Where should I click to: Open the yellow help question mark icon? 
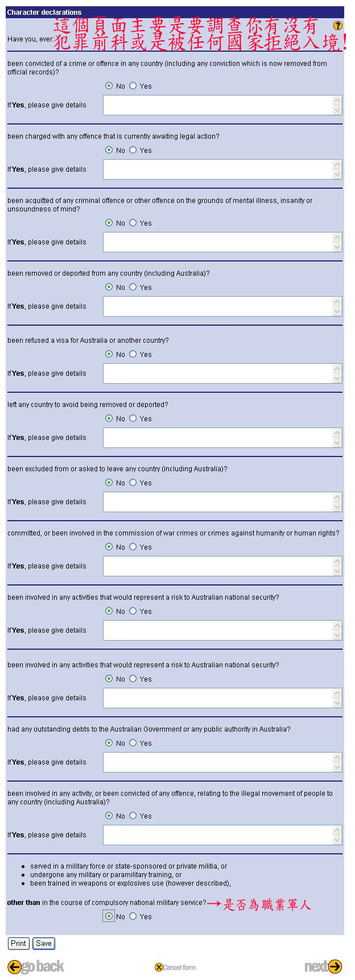click(337, 26)
